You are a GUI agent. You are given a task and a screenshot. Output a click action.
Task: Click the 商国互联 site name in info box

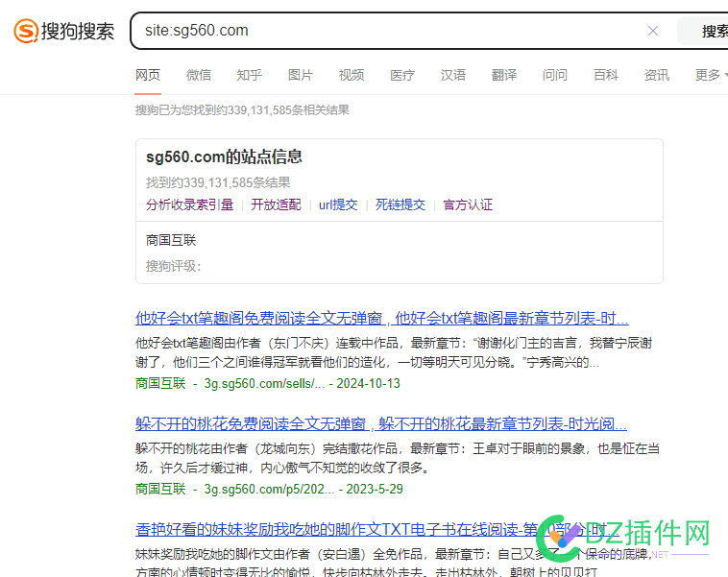pos(171,240)
